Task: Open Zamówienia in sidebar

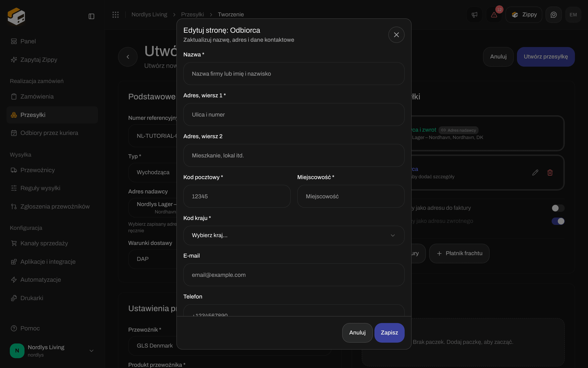Action: [52, 96]
